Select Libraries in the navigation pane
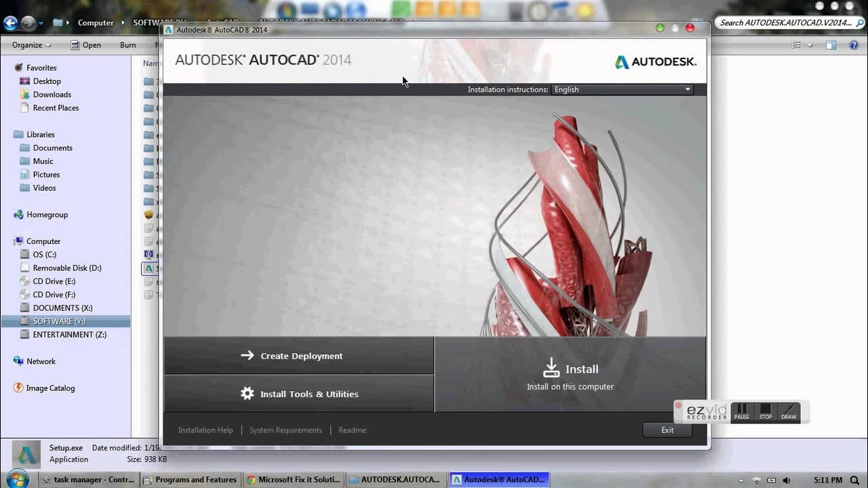Screen dimensions: 868x488 pyautogui.click(x=41, y=135)
